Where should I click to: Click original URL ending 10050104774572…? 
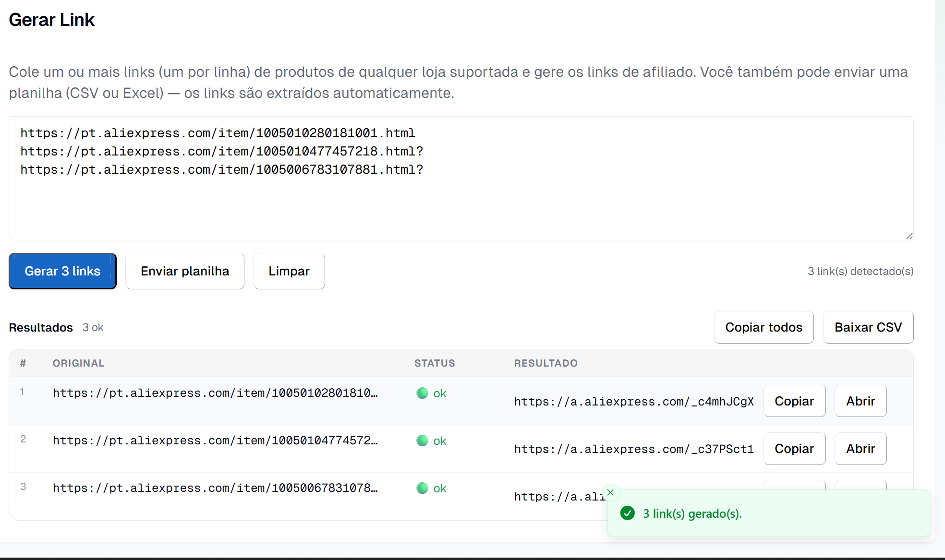point(215,441)
